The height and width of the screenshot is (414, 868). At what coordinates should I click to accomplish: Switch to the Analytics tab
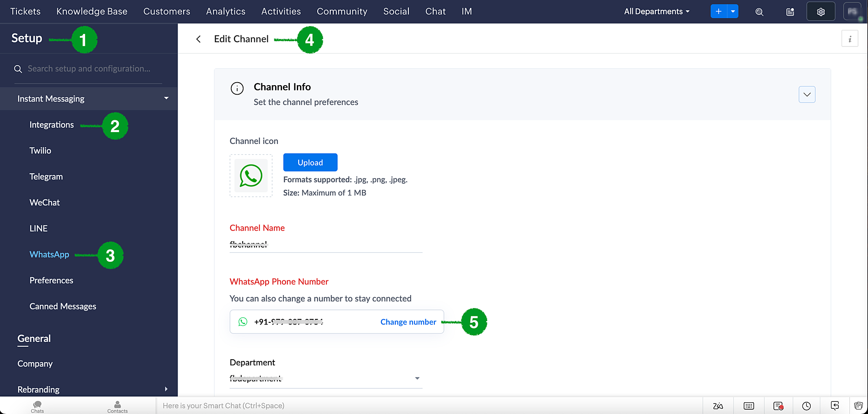click(x=226, y=12)
